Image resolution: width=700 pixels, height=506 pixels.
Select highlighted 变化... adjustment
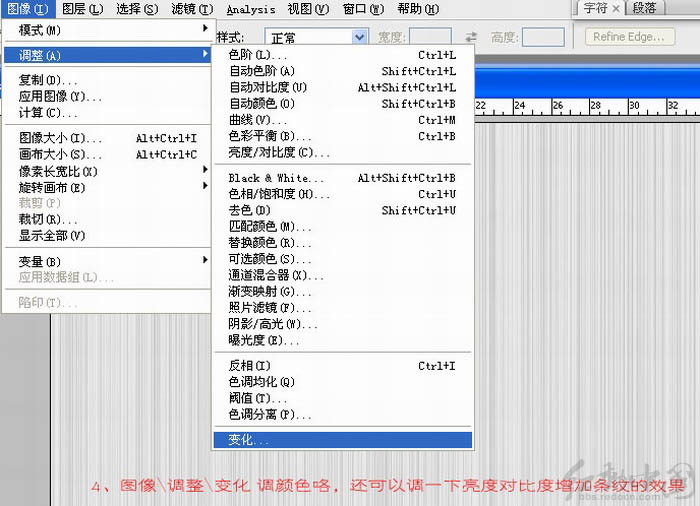343,440
